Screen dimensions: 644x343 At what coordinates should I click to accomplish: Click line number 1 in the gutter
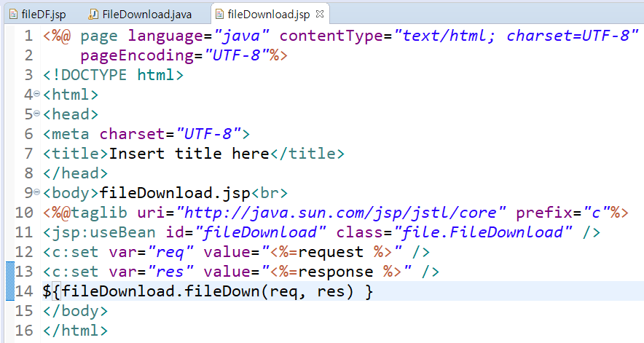(x=28, y=36)
